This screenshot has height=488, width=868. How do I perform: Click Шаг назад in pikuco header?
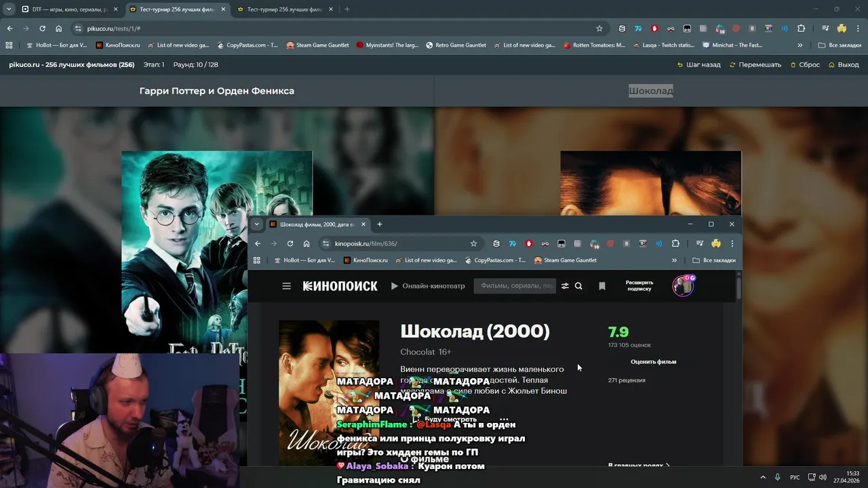(699, 65)
